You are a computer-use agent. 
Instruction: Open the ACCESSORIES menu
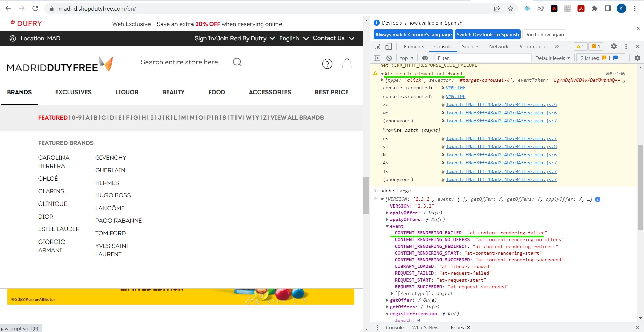pos(270,92)
